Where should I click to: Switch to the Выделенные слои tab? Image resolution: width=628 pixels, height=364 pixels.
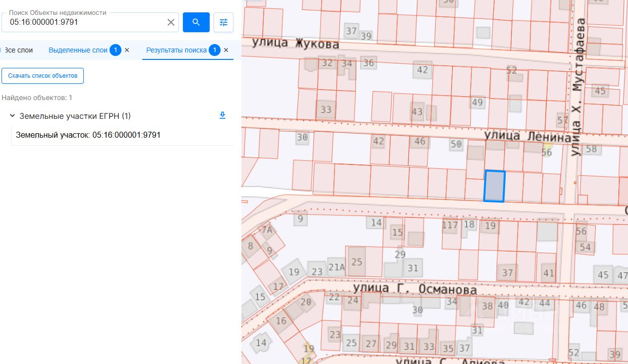click(78, 50)
